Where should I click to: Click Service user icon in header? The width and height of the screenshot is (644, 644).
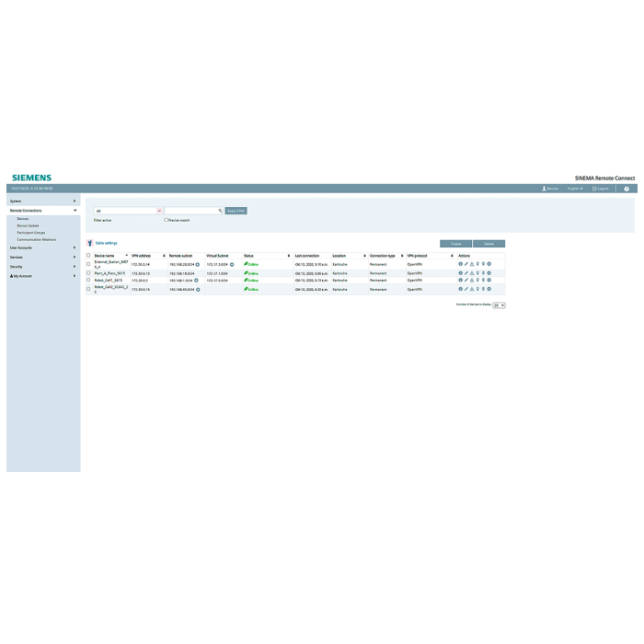549,189
